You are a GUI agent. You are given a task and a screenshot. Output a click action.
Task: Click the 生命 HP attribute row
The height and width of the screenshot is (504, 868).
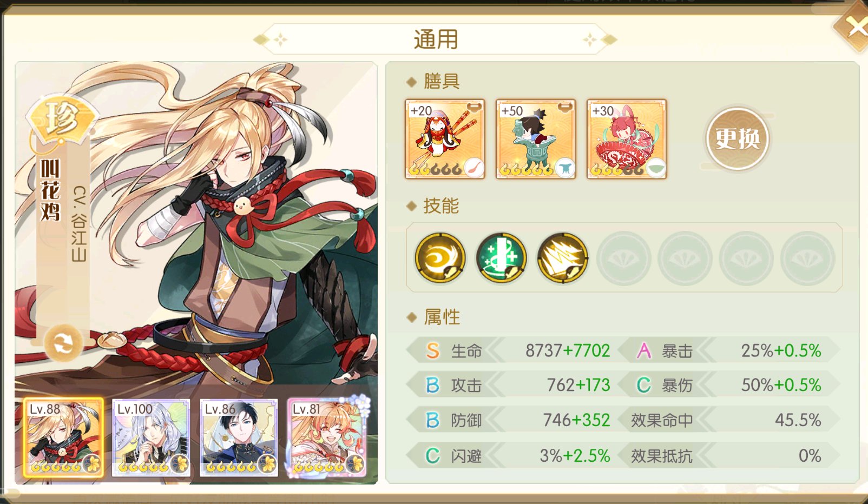tap(512, 350)
